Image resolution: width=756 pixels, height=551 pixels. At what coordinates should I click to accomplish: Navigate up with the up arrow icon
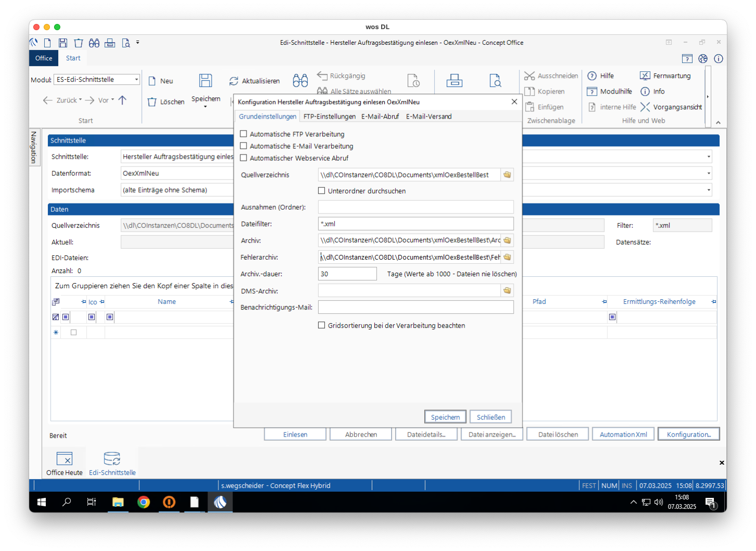[123, 100]
